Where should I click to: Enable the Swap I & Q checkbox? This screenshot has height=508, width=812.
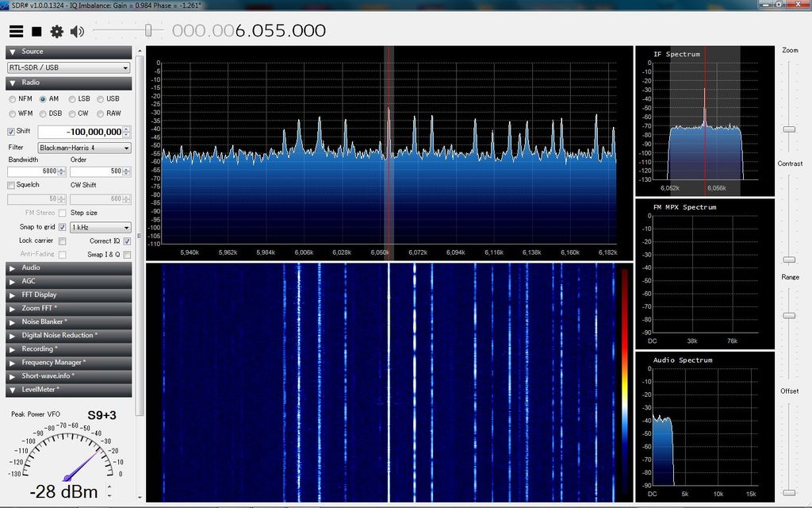[127, 255]
